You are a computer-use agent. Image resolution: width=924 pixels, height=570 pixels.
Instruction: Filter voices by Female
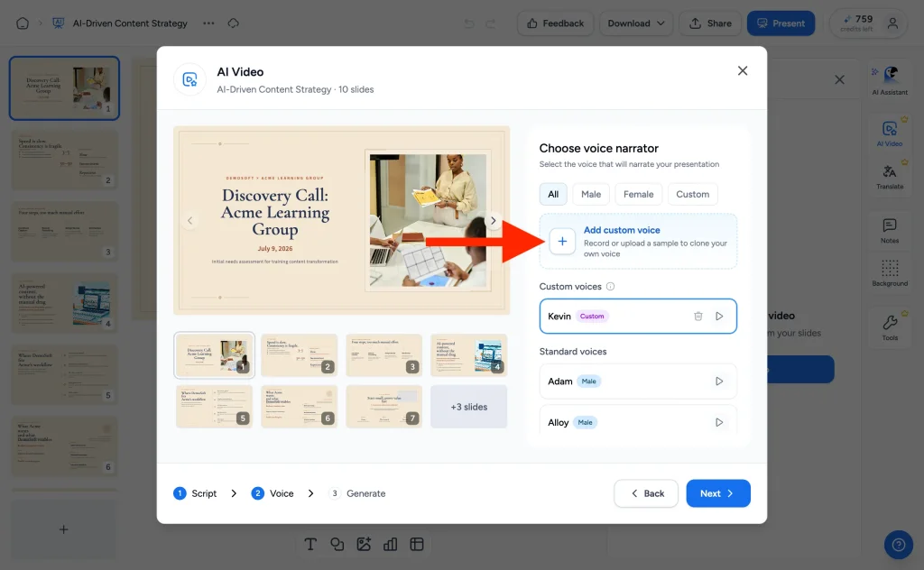pyautogui.click(x=638, y=194)
